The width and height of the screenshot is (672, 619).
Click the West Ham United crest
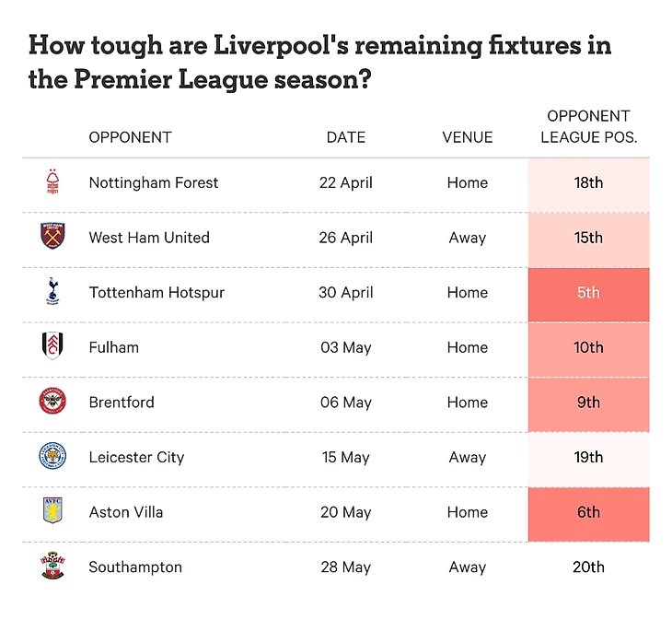[52, 238]
